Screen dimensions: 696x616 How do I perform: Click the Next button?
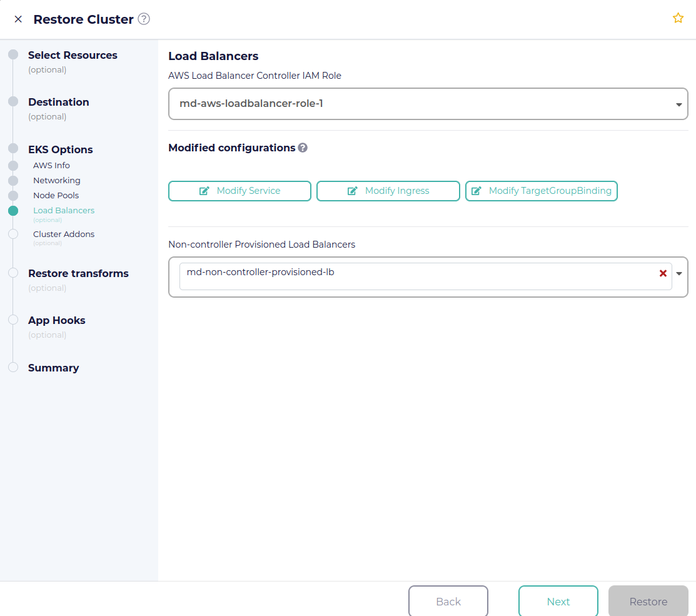(558, 601)
